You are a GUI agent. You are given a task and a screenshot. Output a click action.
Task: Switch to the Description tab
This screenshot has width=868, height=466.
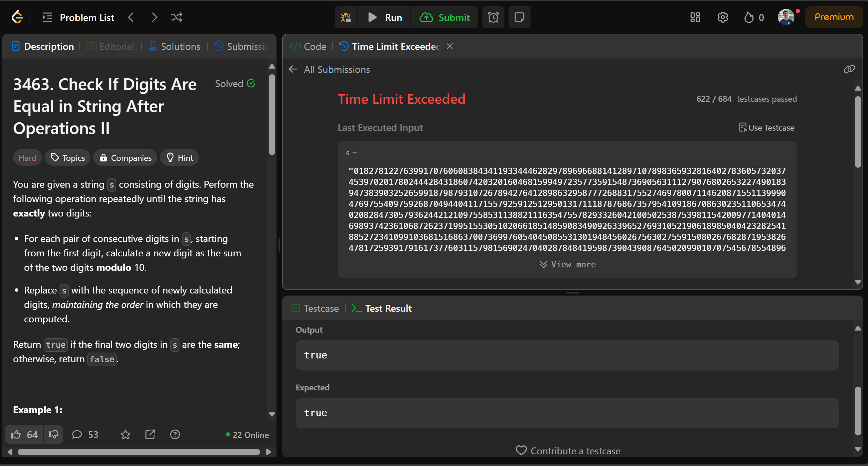tap(43, 46)
